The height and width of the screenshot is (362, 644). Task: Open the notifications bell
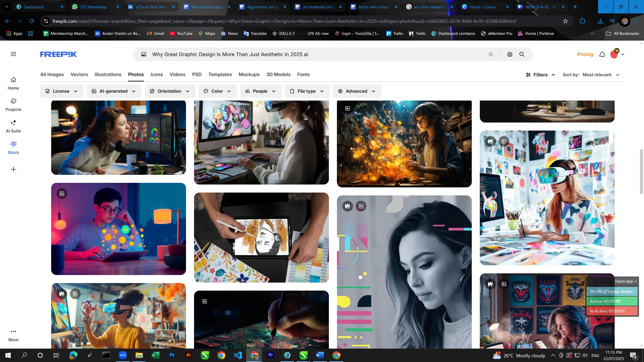point(602,54)
